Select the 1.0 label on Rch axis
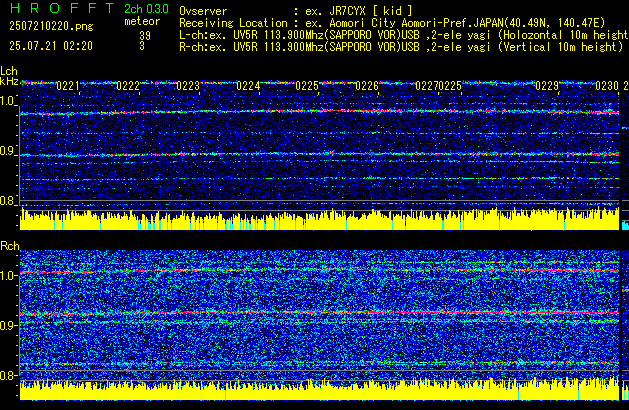Screen dimensions: 629x410 coord(8,276)
